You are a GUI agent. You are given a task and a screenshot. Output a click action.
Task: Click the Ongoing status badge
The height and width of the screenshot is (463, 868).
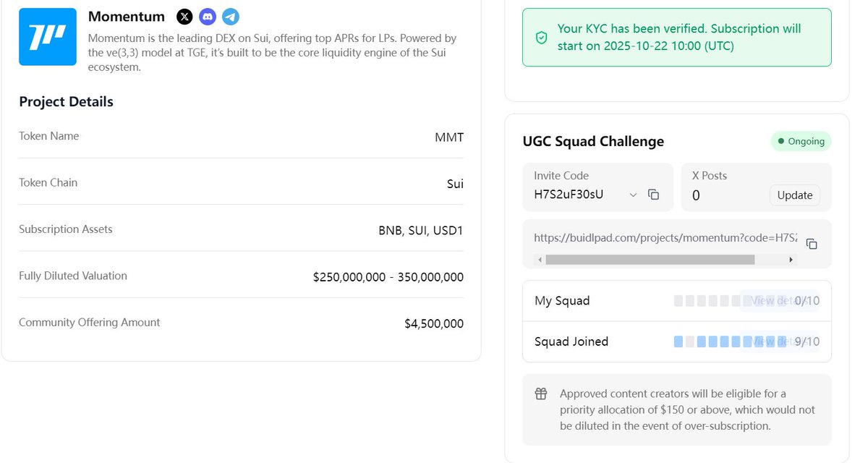point(801,141)
